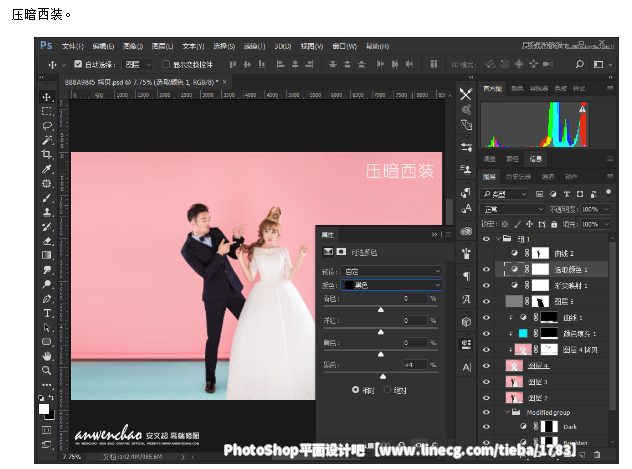Hide the 图层 3 layer

tap(486, 382)
